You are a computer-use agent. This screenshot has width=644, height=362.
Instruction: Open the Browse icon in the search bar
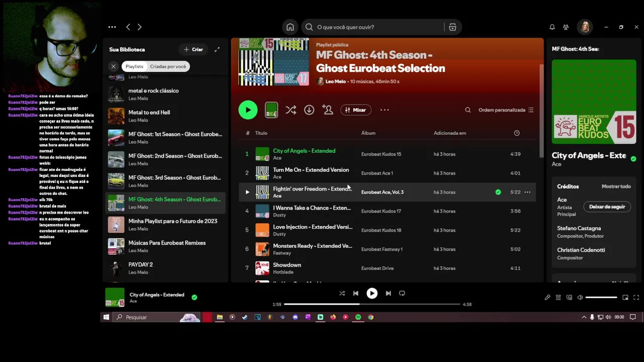[x=452, y=27]
